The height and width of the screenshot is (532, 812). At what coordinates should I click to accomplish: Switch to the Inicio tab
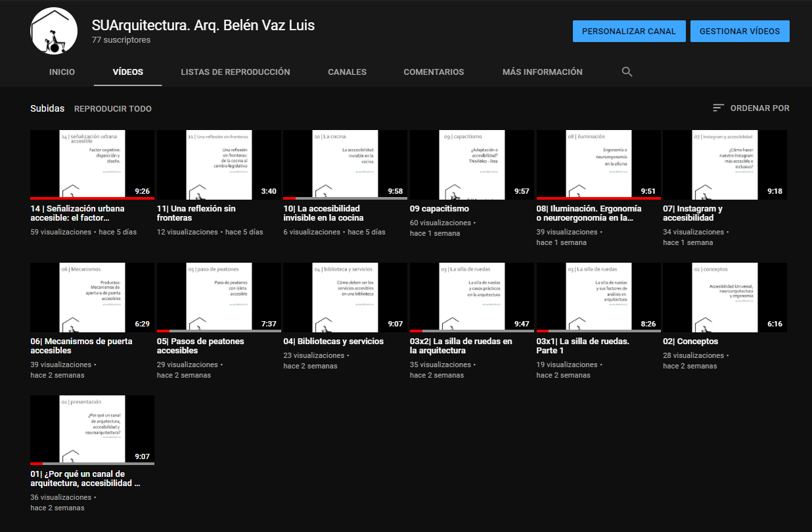pyautogui.click(x=62, y=72)
